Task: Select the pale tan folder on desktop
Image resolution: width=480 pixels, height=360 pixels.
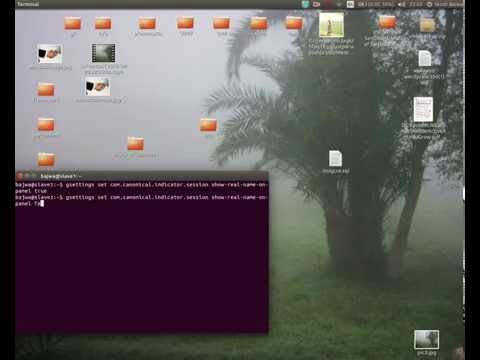Action: (x=427, y=25)
